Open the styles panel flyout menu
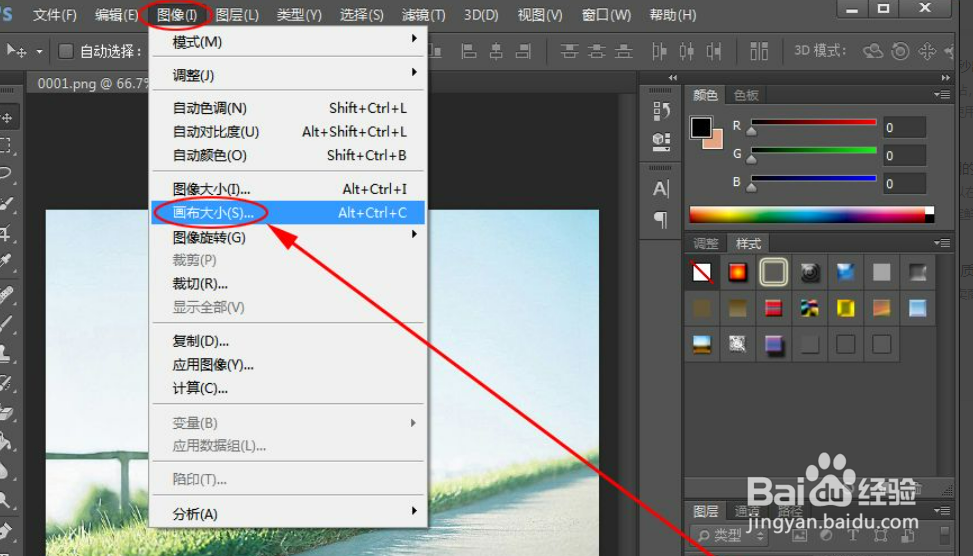 [942, 243]
